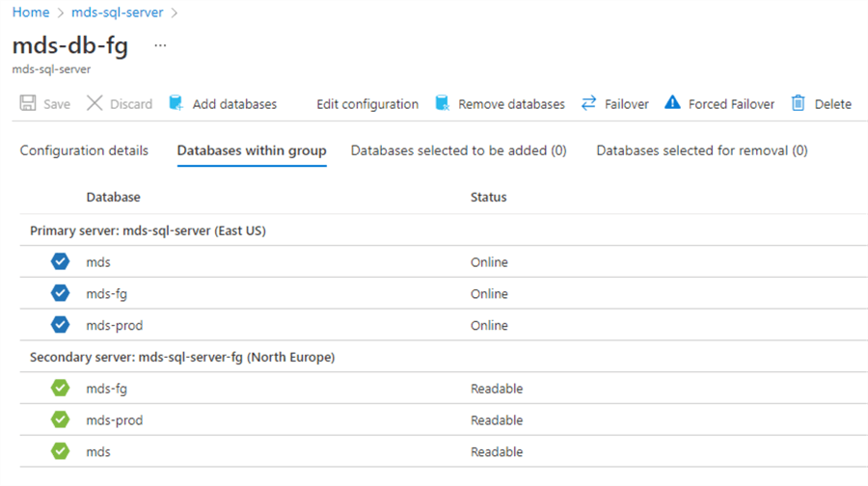Click the Add databases icon
Viewport: 868px width, 486px height.
[176, 103]
